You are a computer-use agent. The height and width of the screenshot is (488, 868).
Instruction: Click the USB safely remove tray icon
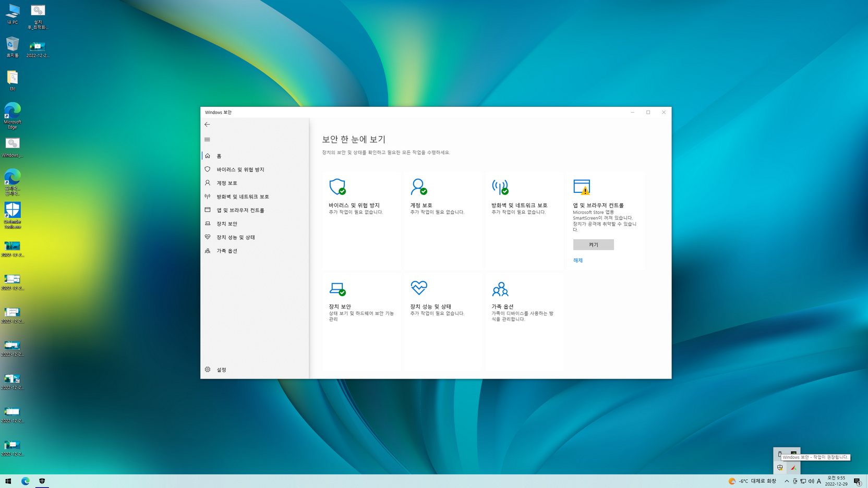click(780, 454)
